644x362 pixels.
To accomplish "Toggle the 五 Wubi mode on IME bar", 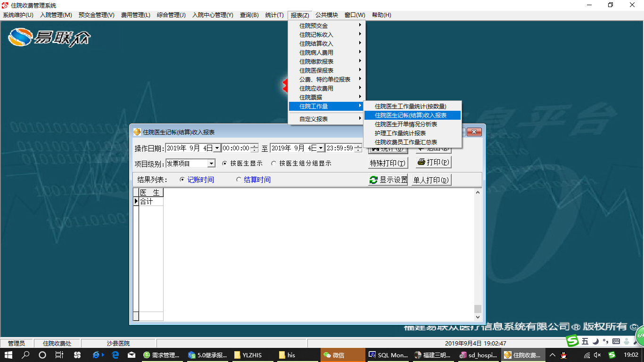I will 585,341.
